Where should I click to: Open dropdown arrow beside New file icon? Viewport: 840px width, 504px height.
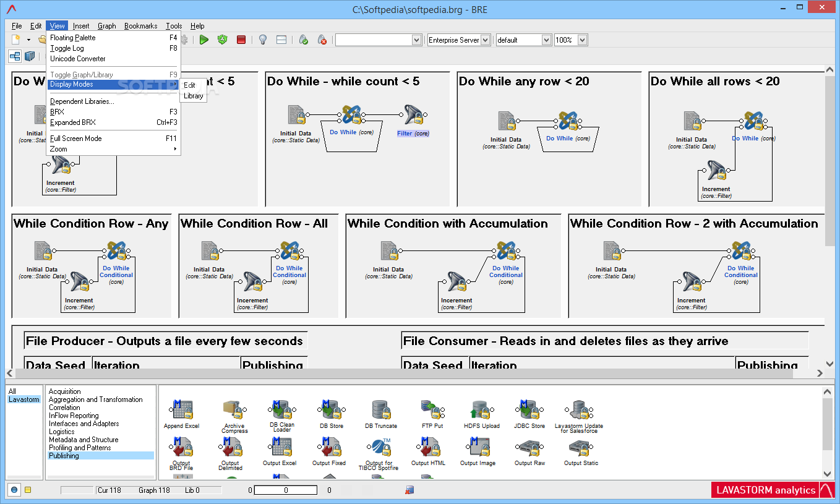[x=28, y=40]
